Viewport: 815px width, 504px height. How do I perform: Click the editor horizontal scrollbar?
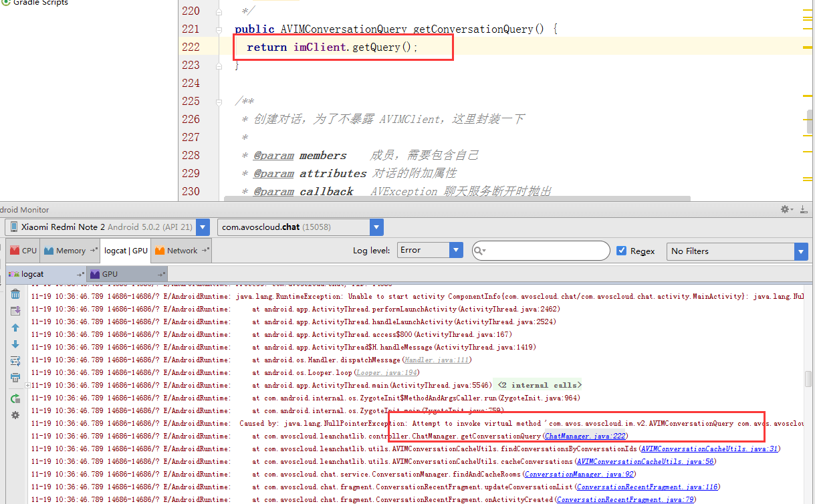tap(457, 198)
